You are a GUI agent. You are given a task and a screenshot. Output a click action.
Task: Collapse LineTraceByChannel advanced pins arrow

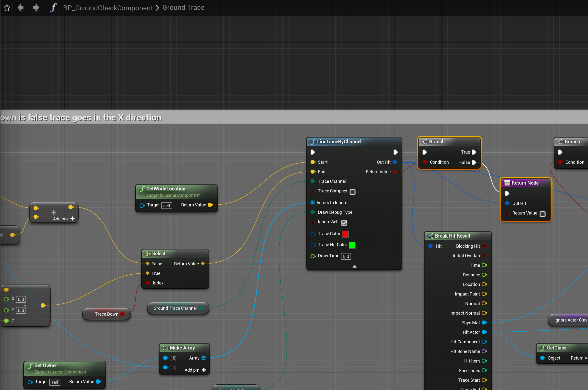355,266
